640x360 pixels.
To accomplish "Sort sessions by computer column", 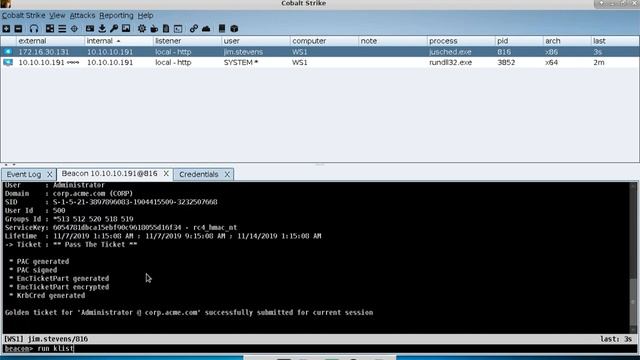I will 324,41.
